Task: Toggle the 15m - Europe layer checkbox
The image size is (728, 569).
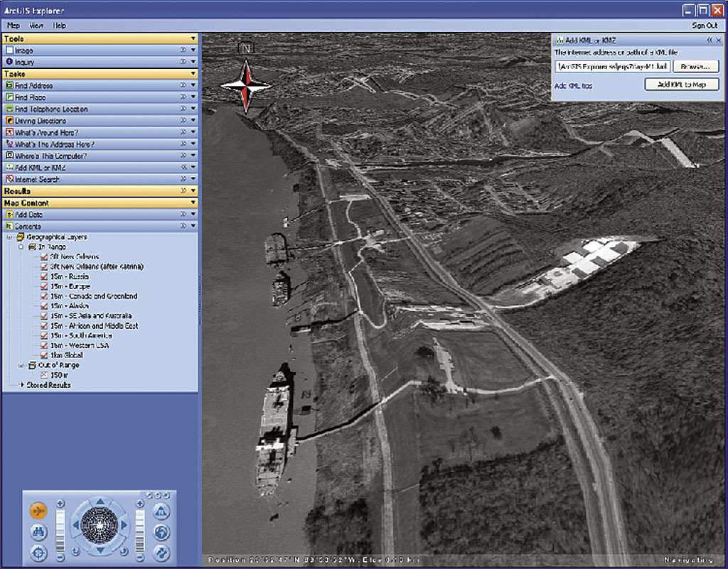Action: click(x=44, y=286)
